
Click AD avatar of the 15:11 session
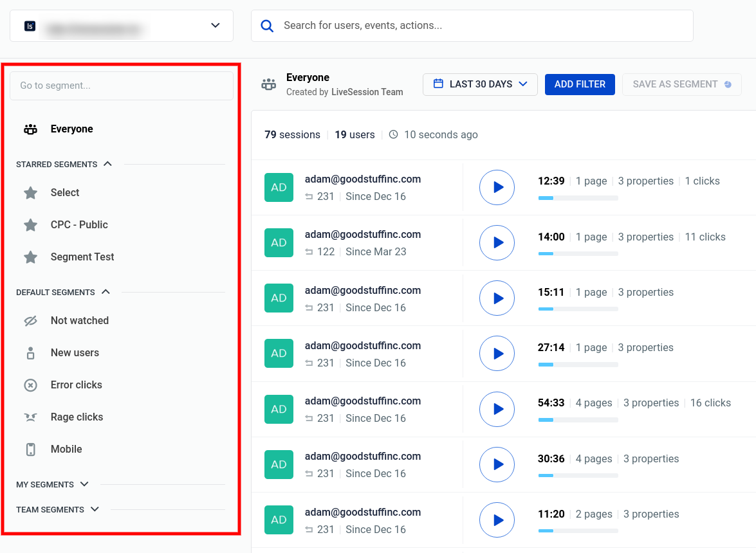click(x=279, y=298)
